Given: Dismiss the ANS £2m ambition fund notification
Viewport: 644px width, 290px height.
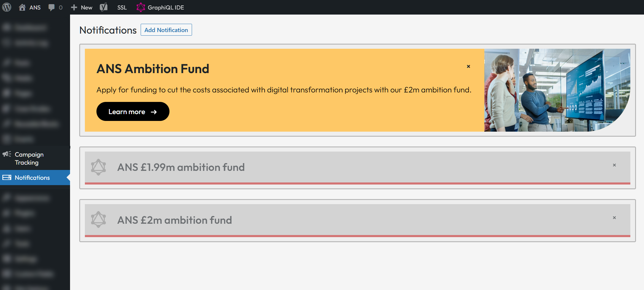Looking at the screenshot, I should click(x=614, y=218).
